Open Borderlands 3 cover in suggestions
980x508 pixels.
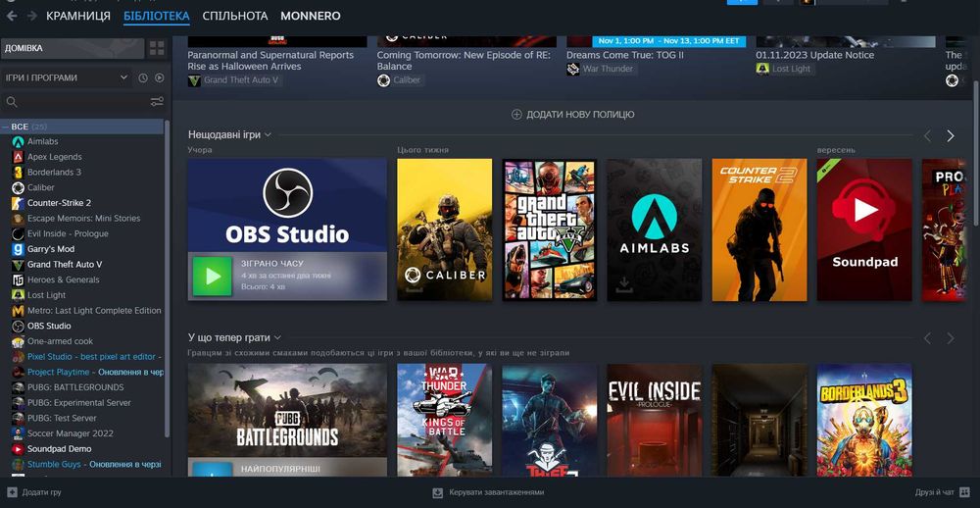[x=864, y=421]
